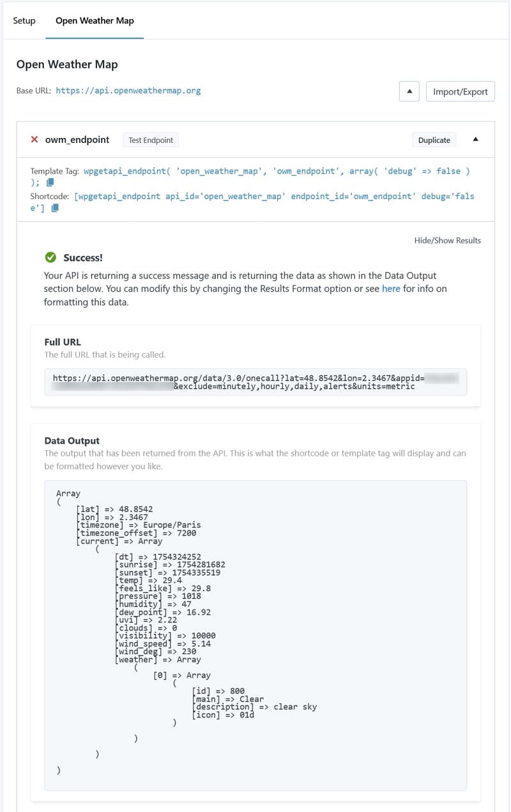Collapse all endpoints with the triangle button

pos(409,91)
